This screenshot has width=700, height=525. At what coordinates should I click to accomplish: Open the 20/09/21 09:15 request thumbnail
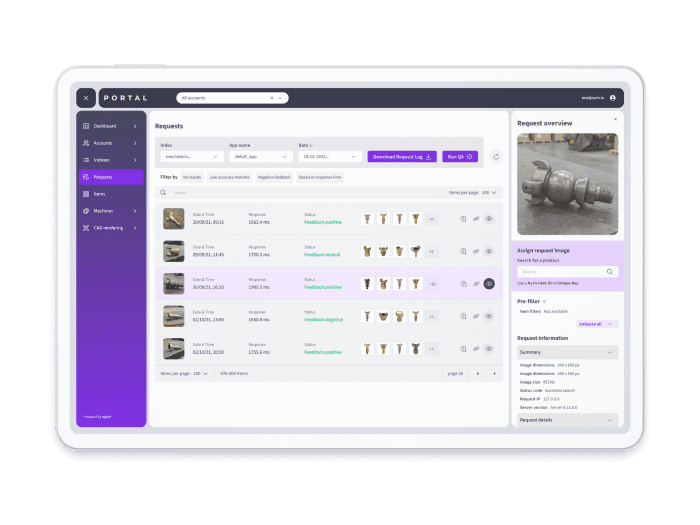coord(174,219)
